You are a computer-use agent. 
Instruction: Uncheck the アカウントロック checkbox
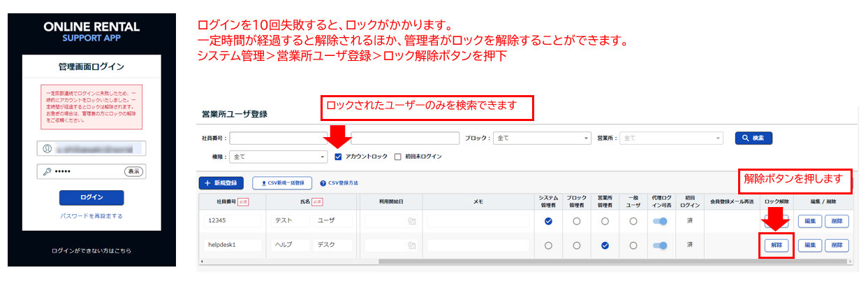[339, 157]
